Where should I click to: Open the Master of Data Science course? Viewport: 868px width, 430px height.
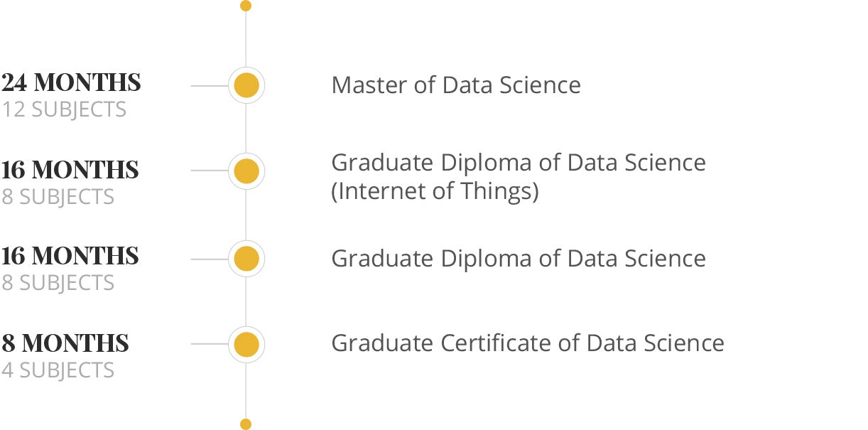[x=456, y=85]
